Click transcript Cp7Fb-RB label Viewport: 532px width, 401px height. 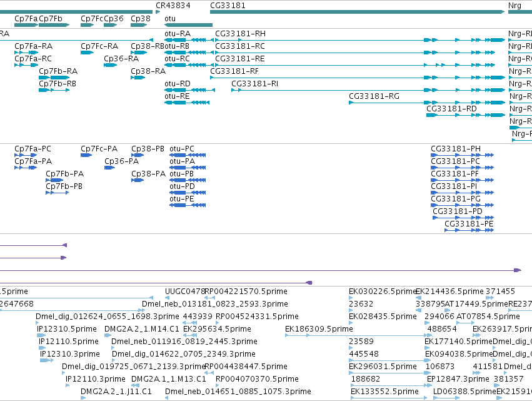coord(58,84)
